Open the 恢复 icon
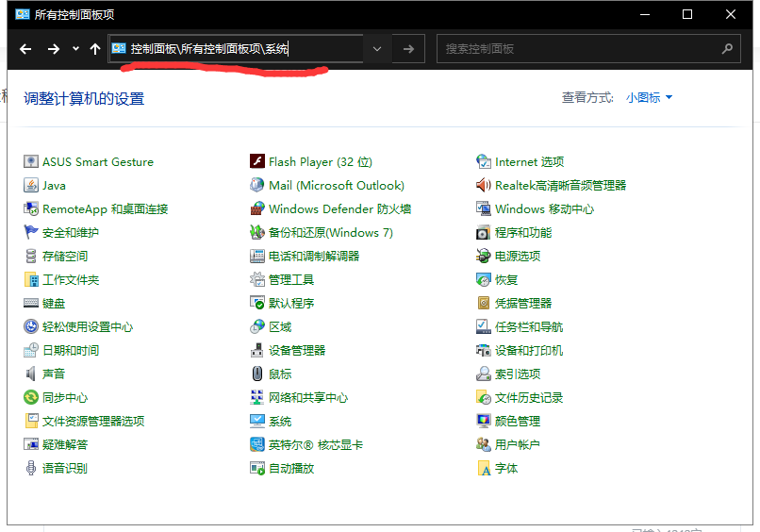 tap(484, 280)
